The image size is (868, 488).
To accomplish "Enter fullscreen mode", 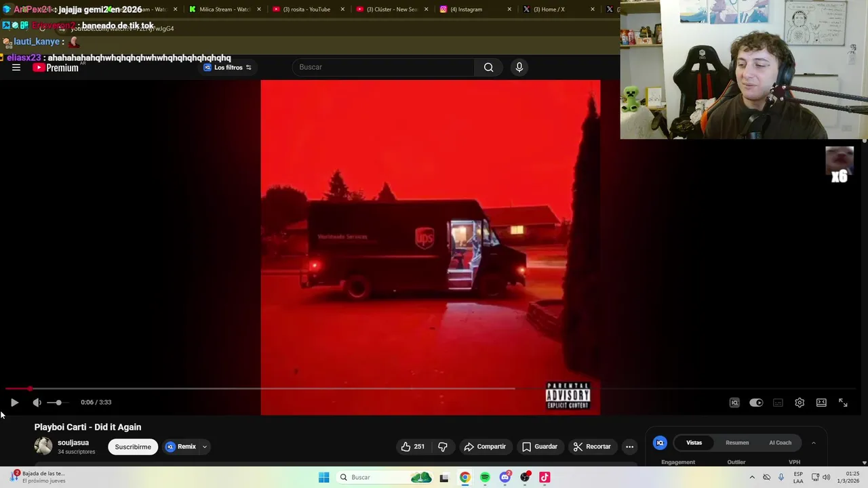I will point(843,403).
